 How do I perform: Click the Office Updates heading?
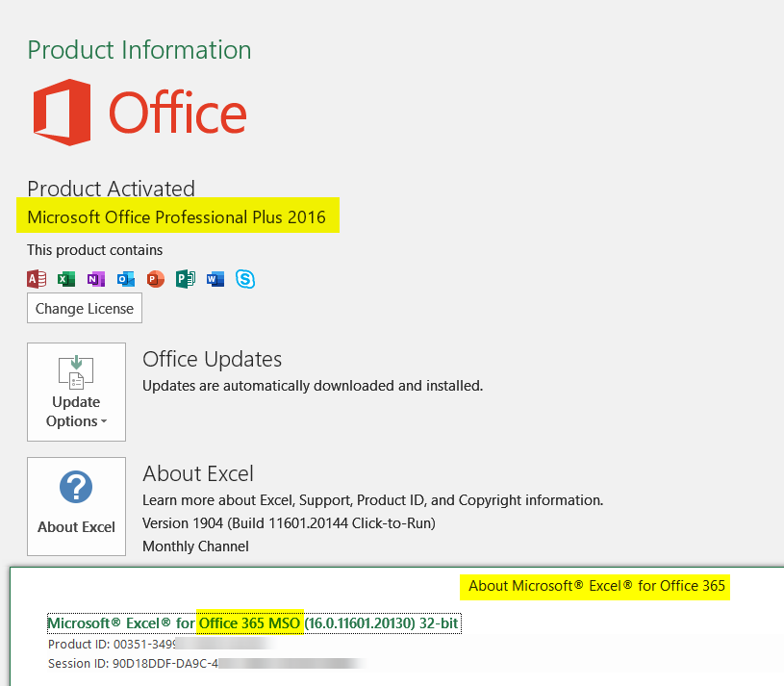click(x=212, y=359)
